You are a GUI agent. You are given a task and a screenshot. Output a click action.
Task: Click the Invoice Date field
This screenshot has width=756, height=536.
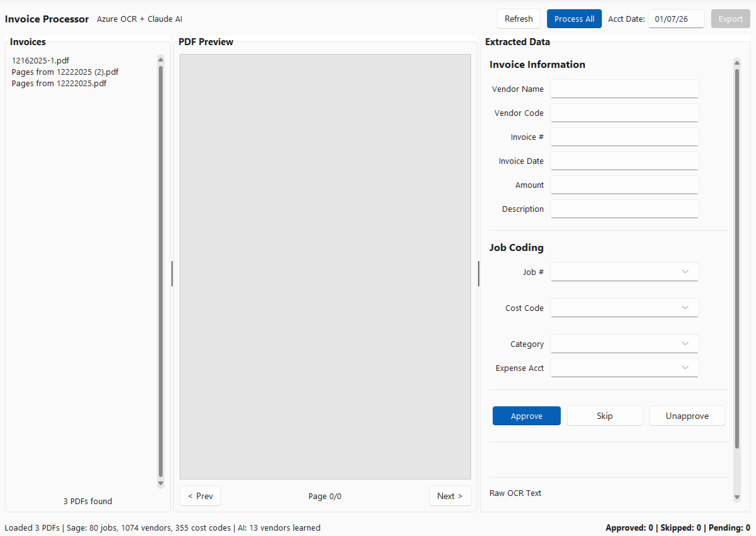tap(624, 161)
